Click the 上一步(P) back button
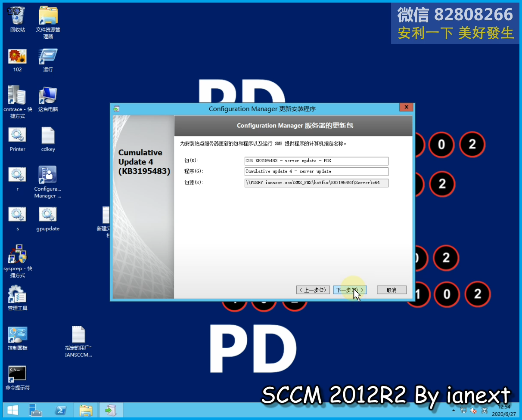This screenshot has height=420, width=522. point(313,290)
